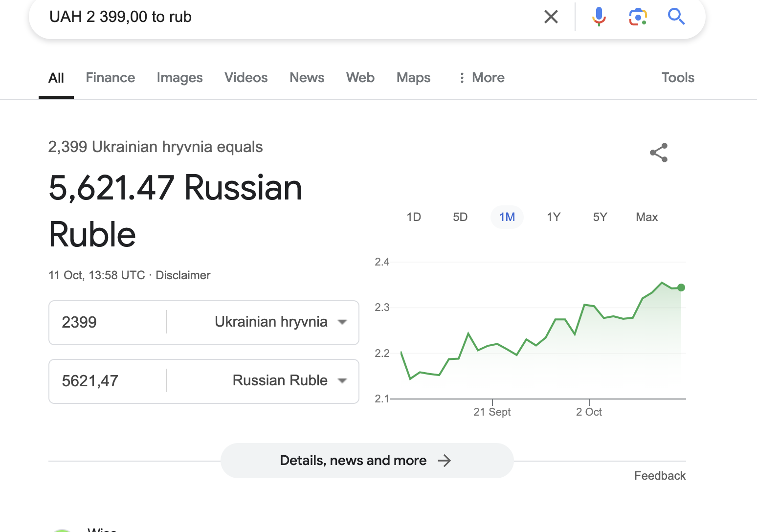Start voice search with microphone icon
Screen dimensions: 757x532
599,17
